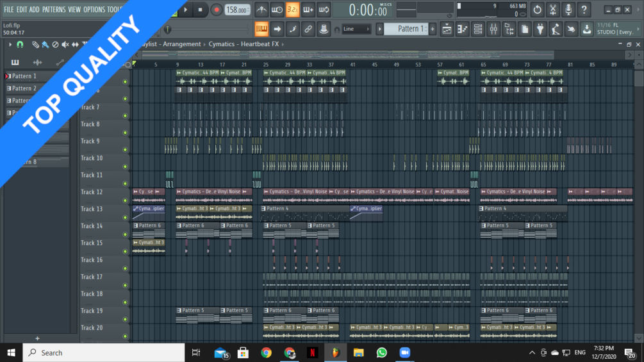This screenshot has height=362, width=644.
Task: Open the Playlist view icon
Action: 447,29
